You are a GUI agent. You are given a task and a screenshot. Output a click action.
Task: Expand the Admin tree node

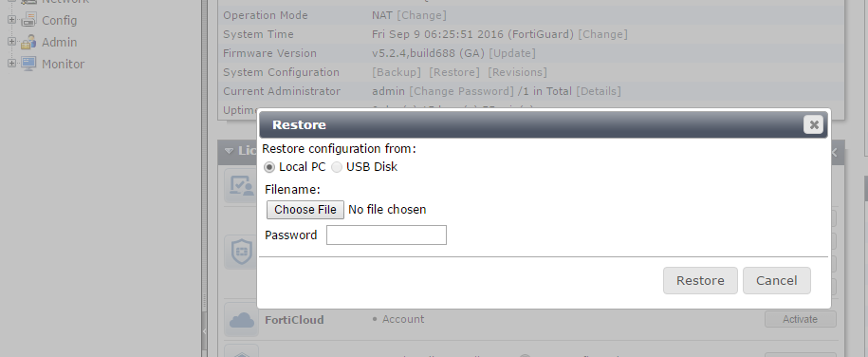[x=11, y=42]
